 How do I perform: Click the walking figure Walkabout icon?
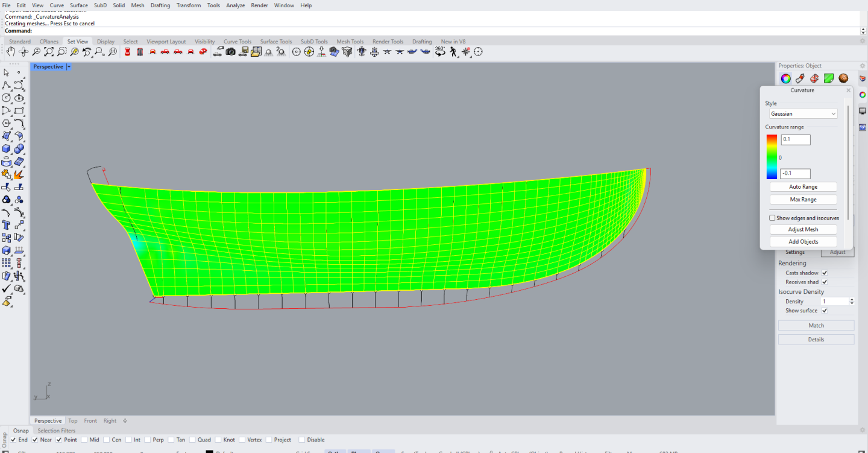(453, 52)
